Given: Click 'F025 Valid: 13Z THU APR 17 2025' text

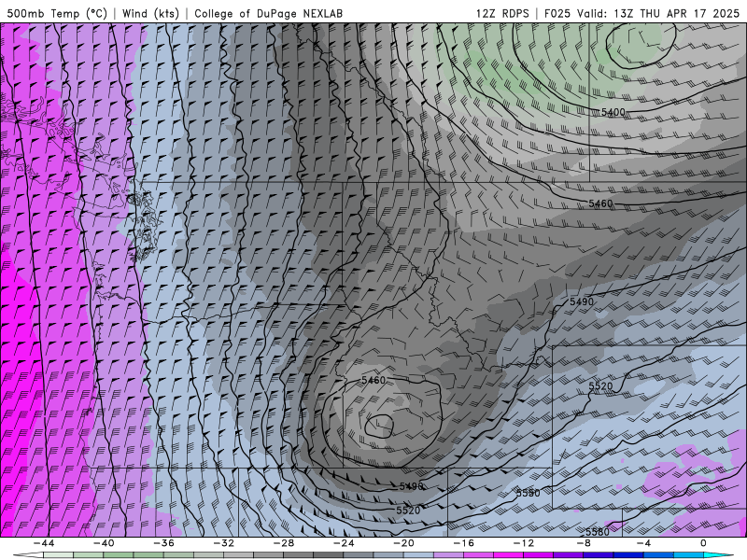Looking at the screenshot, I should 641,13.
